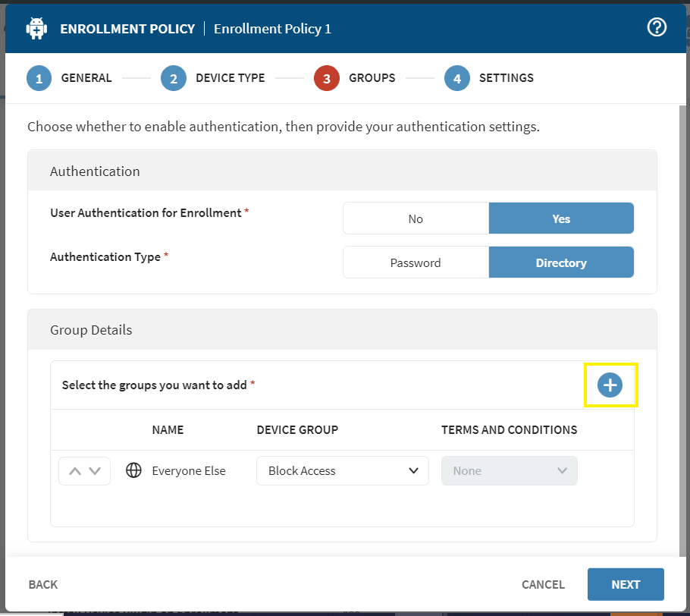Move Everyone Else up with up arrow
The height and width of the screenshot is (616, 690).
[x=74, y=471]
